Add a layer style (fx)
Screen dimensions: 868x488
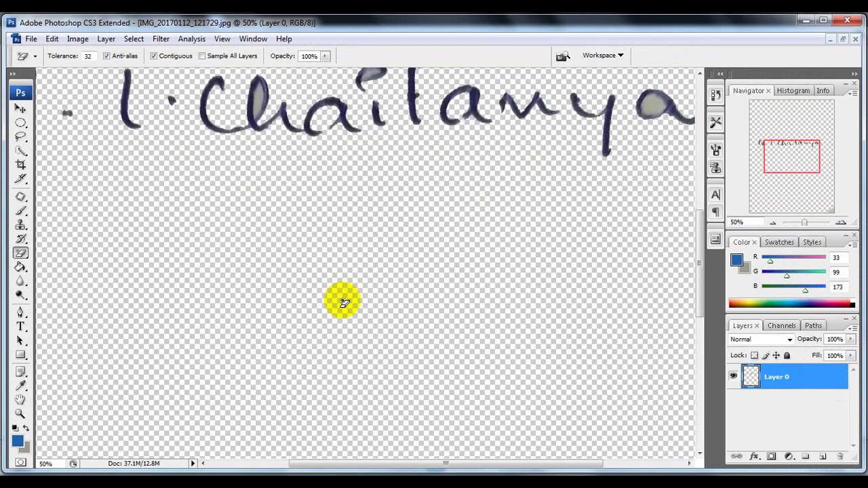click(x=753, y=457)
